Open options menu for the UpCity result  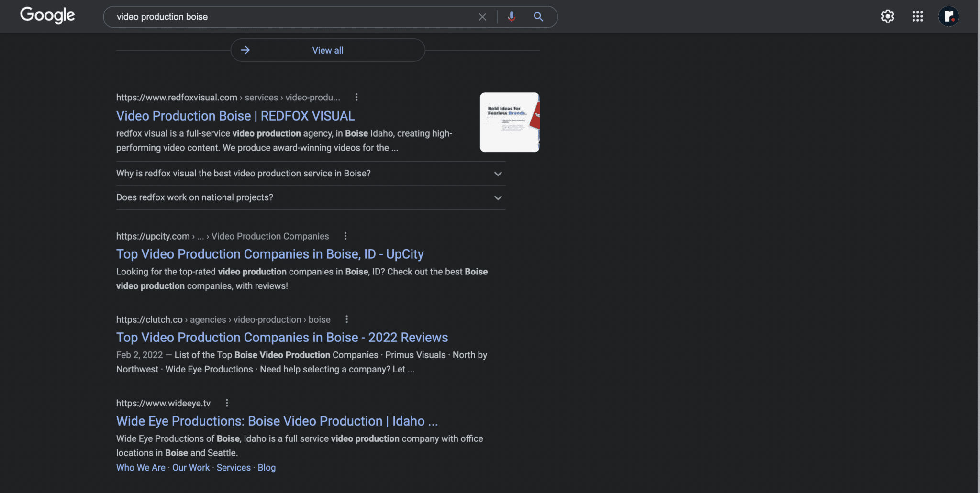pyautogui.click(x=345, y=235)
